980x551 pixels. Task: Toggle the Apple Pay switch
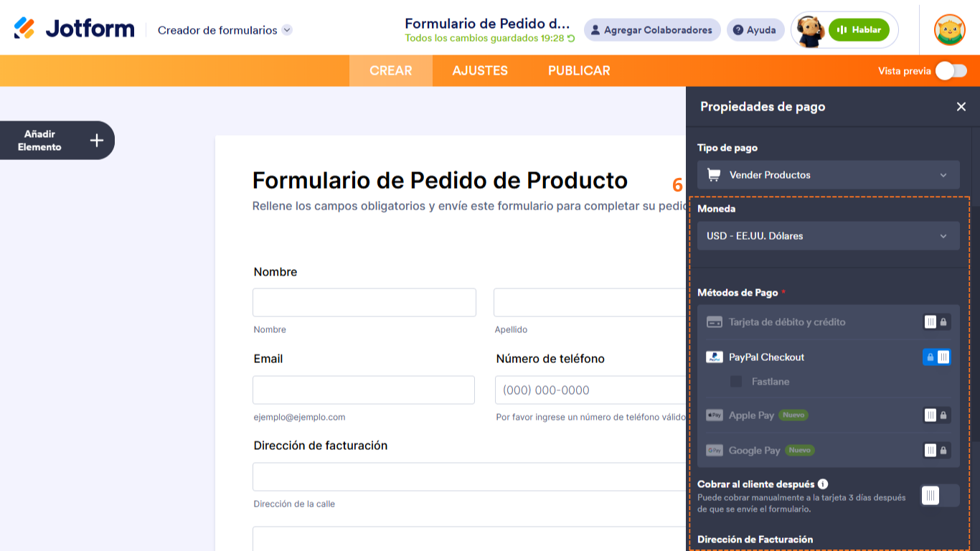937,415
